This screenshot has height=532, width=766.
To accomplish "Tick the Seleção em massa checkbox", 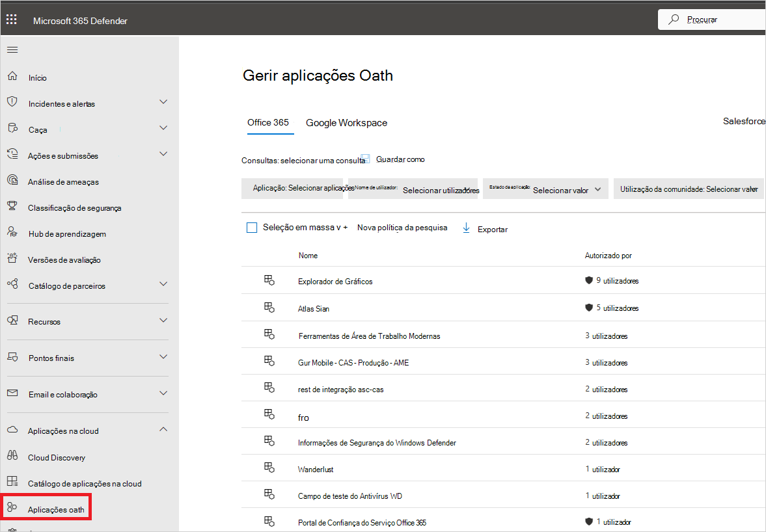I will (252, 228).
